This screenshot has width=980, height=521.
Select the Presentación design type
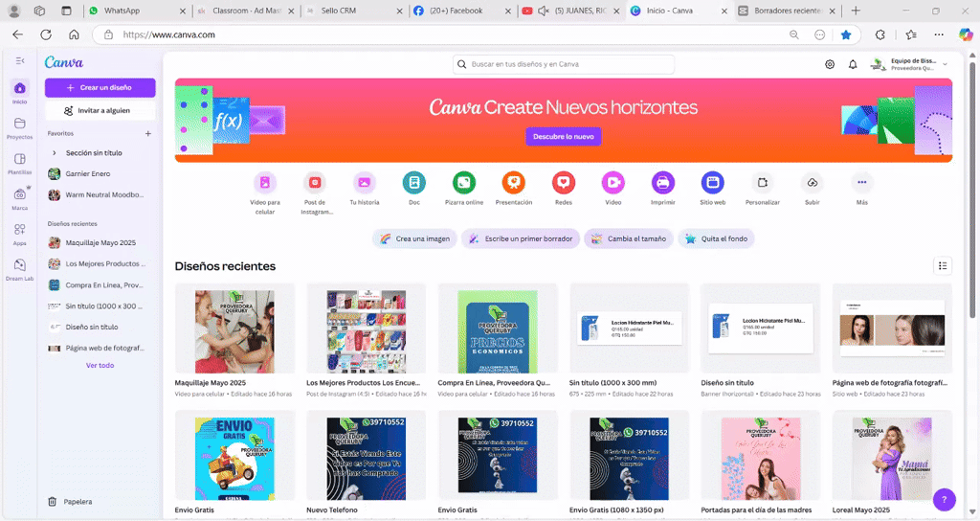tap(514, 183)
